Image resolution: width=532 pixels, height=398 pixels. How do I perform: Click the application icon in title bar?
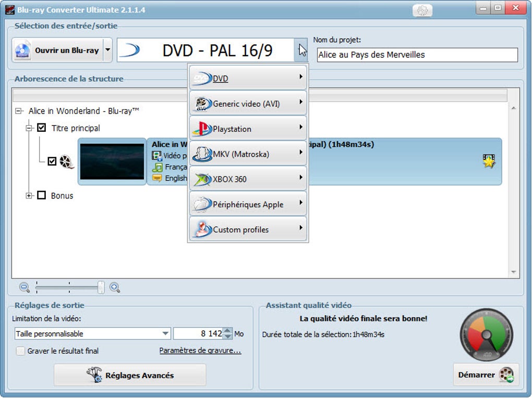(x=10, y=9)
